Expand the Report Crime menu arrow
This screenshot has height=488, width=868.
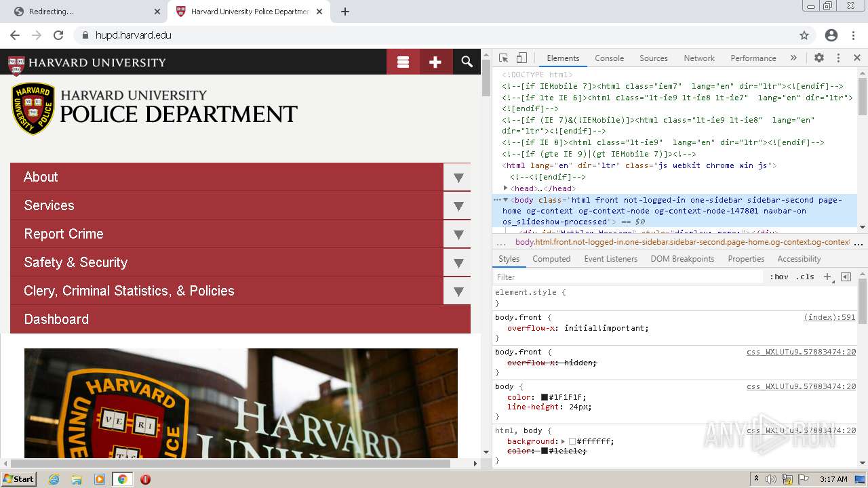458,234
